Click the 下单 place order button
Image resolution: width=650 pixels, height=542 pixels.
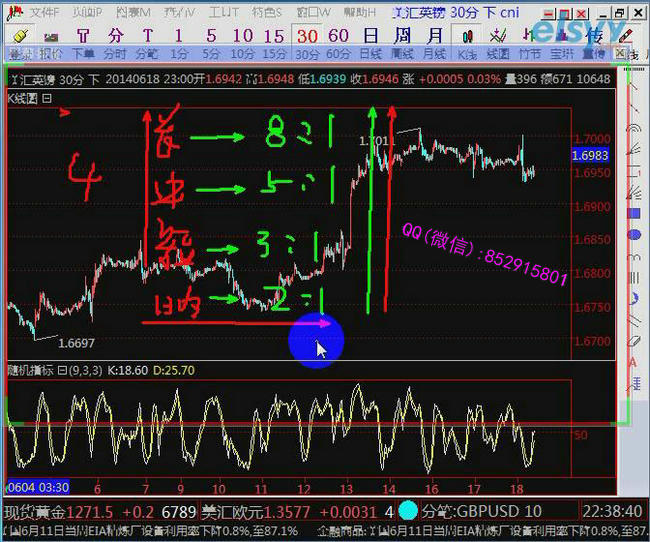[x=82, y=53]
